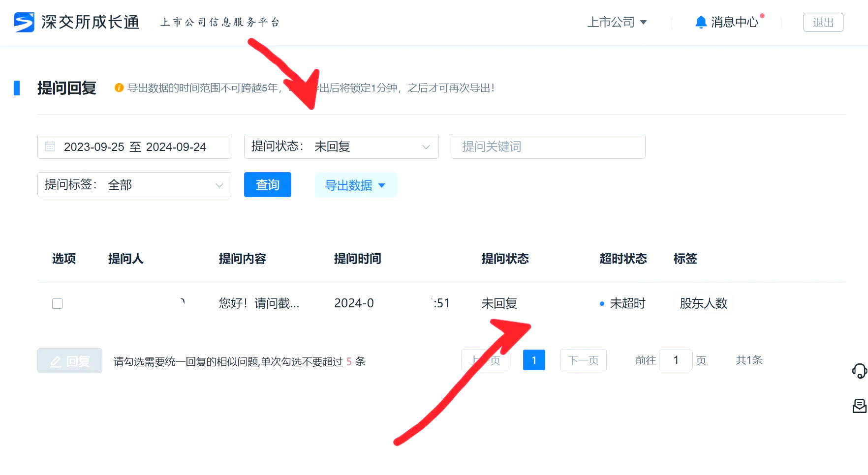This screenshot has height=475, width=868.
Task: Click the 股东人数 tag label
Action: pyautogui.click(x=703, y=303)
